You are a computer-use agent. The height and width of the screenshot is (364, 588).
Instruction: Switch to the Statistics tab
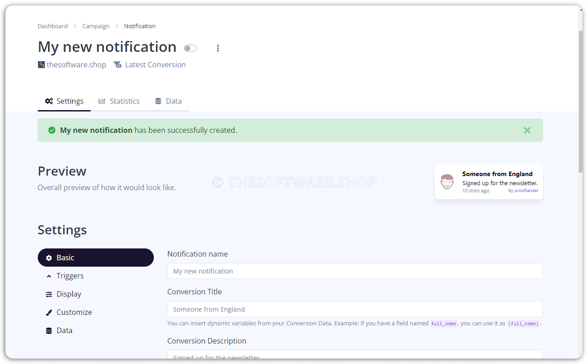(119, 101)
